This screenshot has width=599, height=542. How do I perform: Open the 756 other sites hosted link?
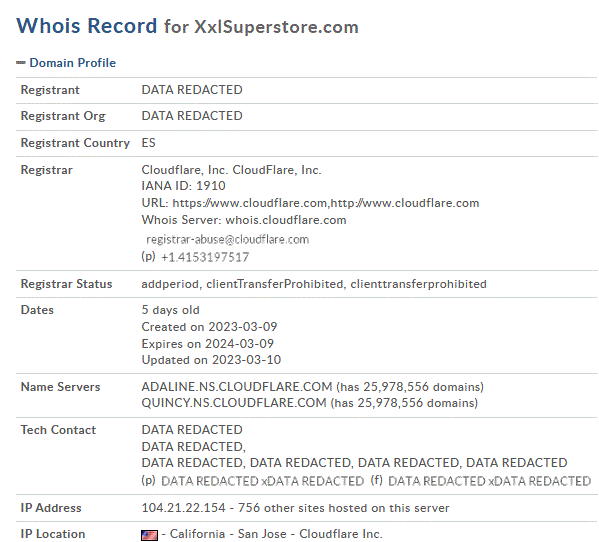[343, 508]
